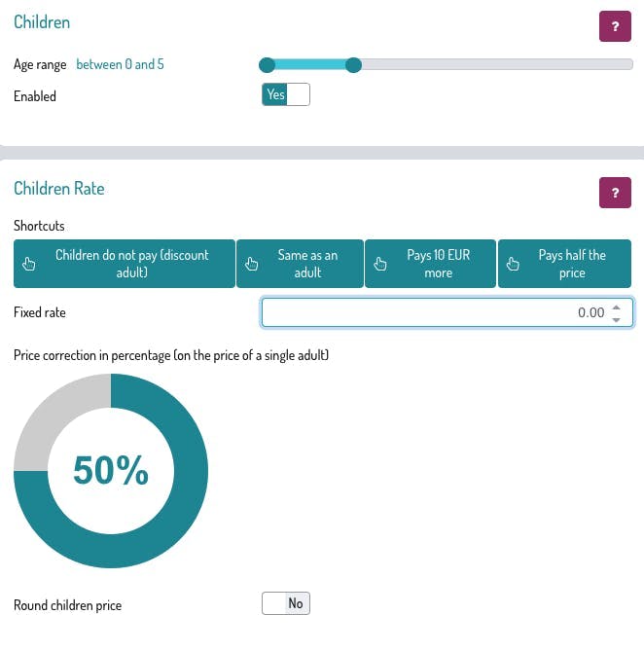The width and height of the screenshot is (644, 651).
Task: Click the unfilled grey part of Age range track
Action: [x=496, y=65]
